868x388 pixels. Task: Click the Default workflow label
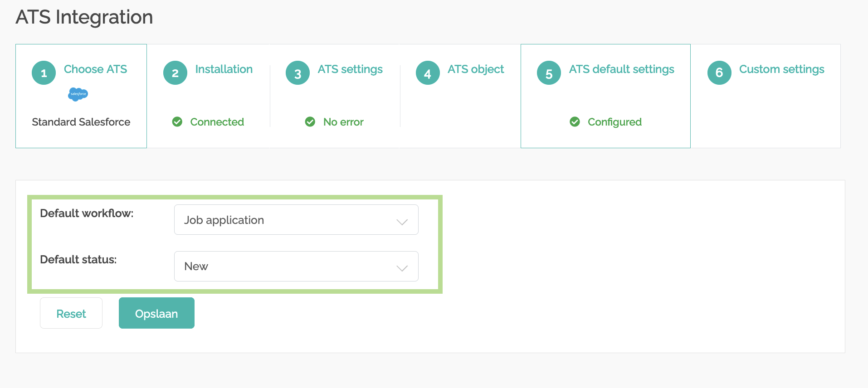click(x=87, y=213)
